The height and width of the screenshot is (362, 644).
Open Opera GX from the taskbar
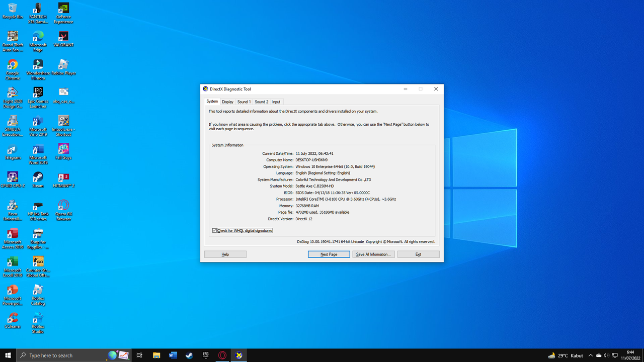coord(222,355)
